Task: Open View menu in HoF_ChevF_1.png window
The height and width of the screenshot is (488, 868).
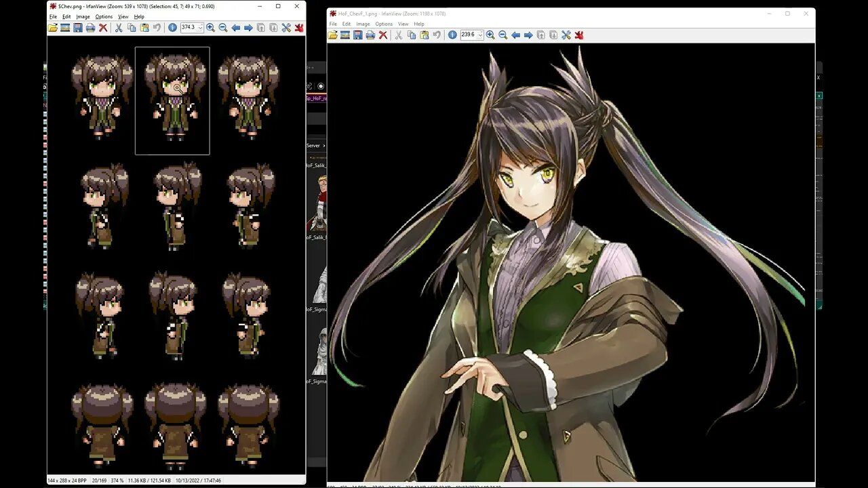Action: click(x=403, y=24)
